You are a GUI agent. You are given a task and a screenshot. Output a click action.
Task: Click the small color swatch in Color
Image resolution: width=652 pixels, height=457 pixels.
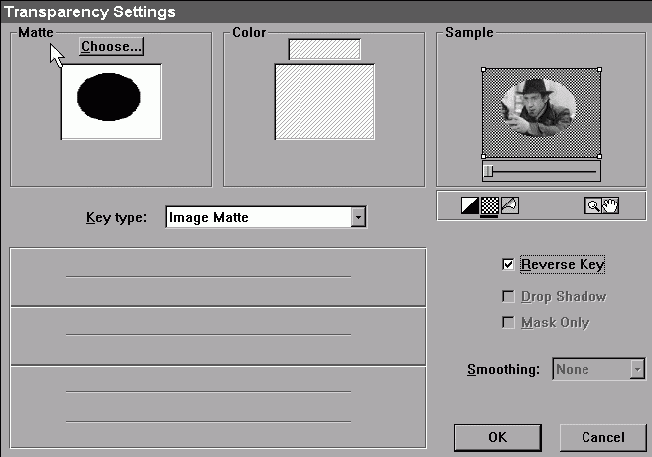pyautogui.click(x=325, y=49)
